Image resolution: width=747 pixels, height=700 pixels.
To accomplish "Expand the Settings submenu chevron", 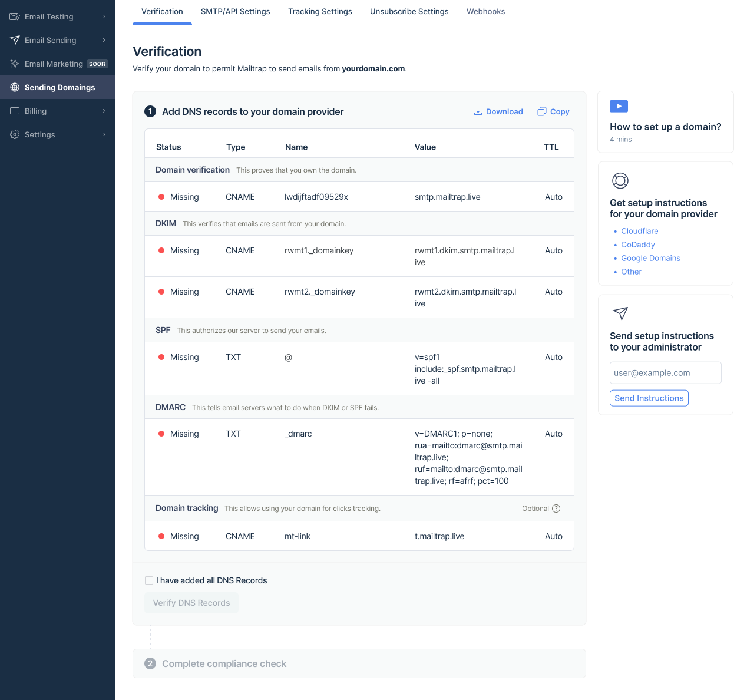I will [104, 134].
